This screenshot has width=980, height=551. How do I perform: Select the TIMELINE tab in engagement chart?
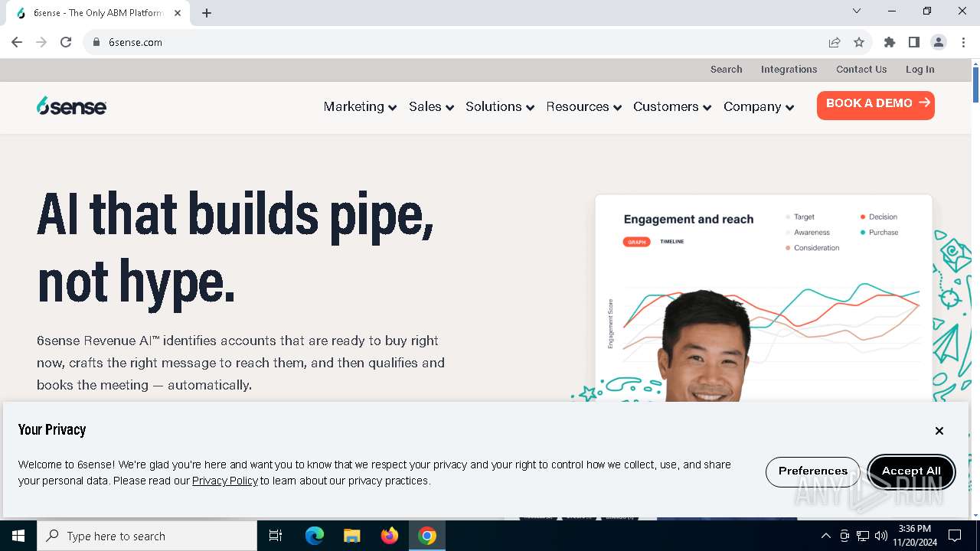tap(672, 242)
